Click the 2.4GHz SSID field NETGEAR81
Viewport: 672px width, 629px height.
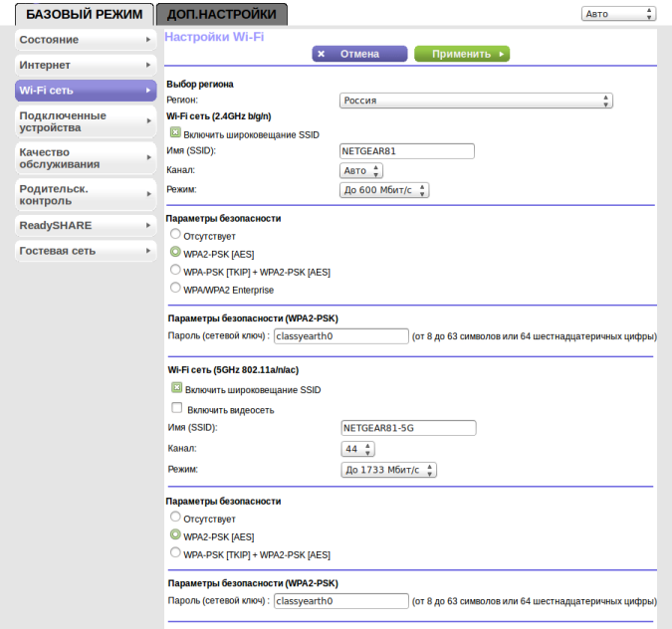(x=407, y=151)
